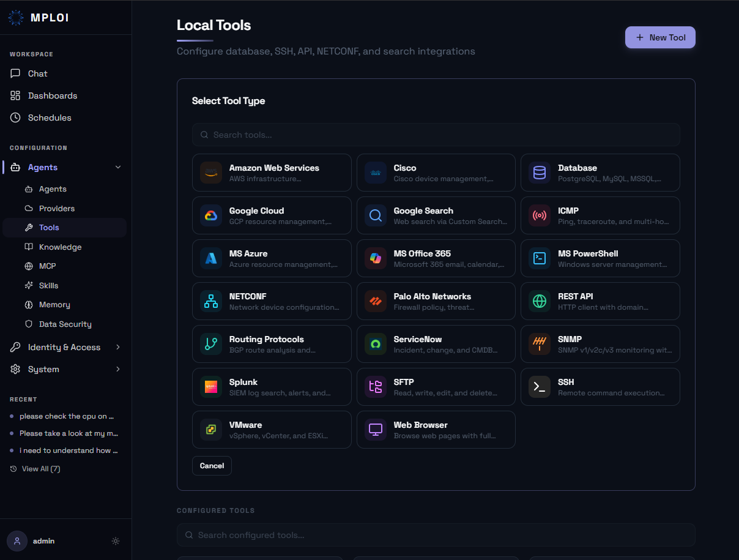Select the MS PowerShell terminal icon
The width and height of the screenshot is (739, 560).
click(x=540, y=258)
